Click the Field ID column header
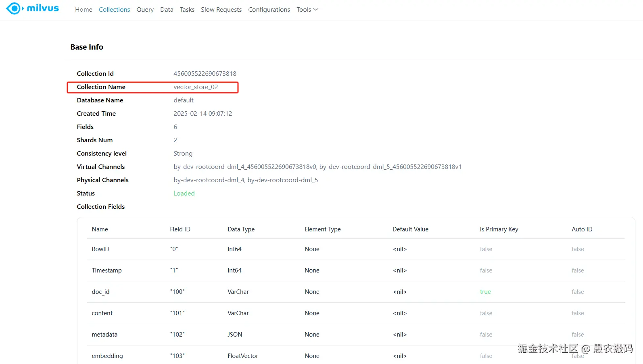This screenshot has width=643, height=364. tap(180, 229)
